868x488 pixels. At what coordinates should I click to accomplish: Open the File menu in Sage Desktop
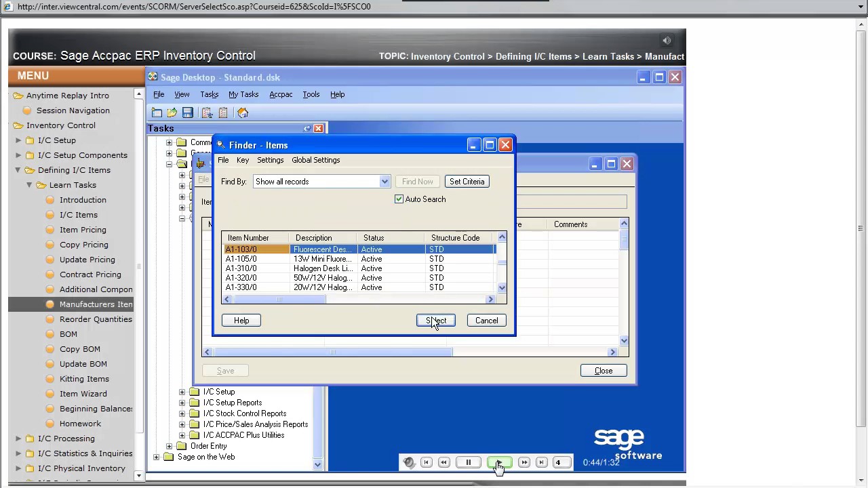point(159,94)
